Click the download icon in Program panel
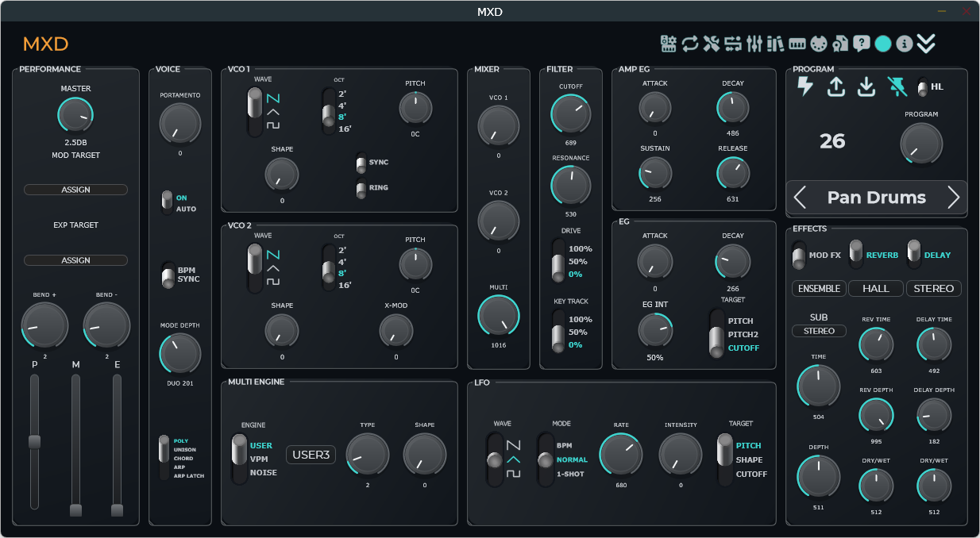980x538 pixels. point(866,86)
